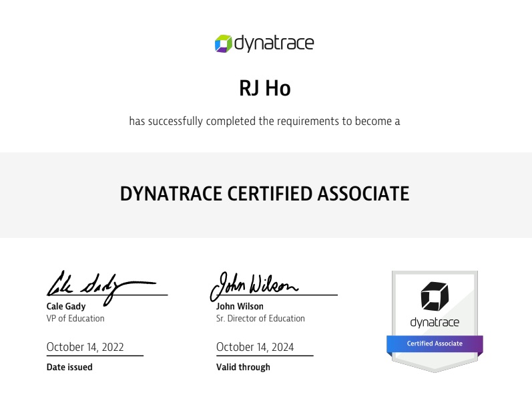
Task: Click the 'has successfully completed the requirements' sentence
Action: click(265, 122)
